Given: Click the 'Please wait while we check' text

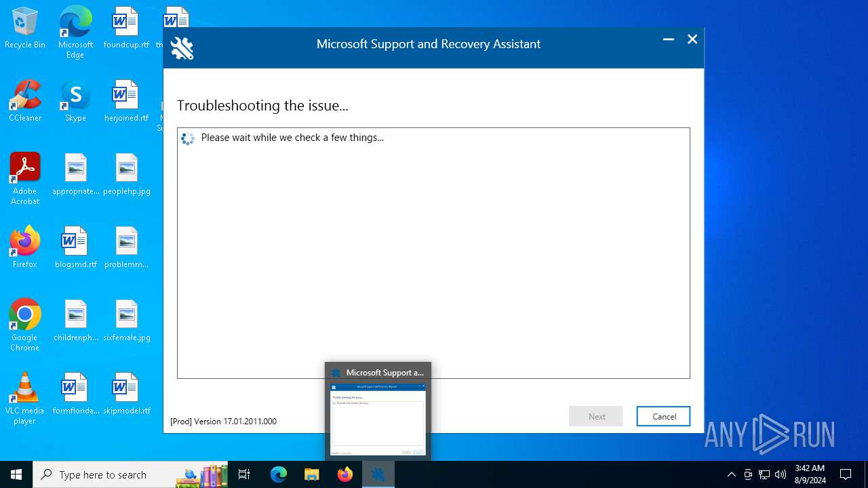Looking at the screenshot, I should [292, 138].
